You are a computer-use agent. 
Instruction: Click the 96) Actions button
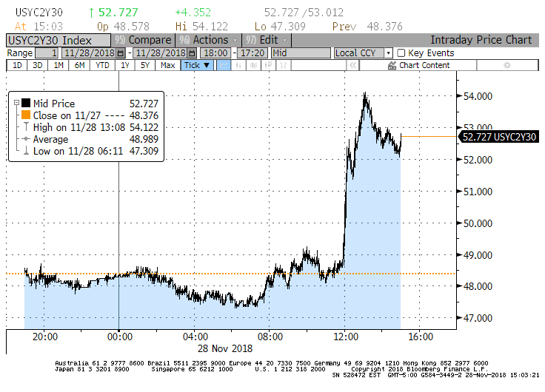coord(208,40)
